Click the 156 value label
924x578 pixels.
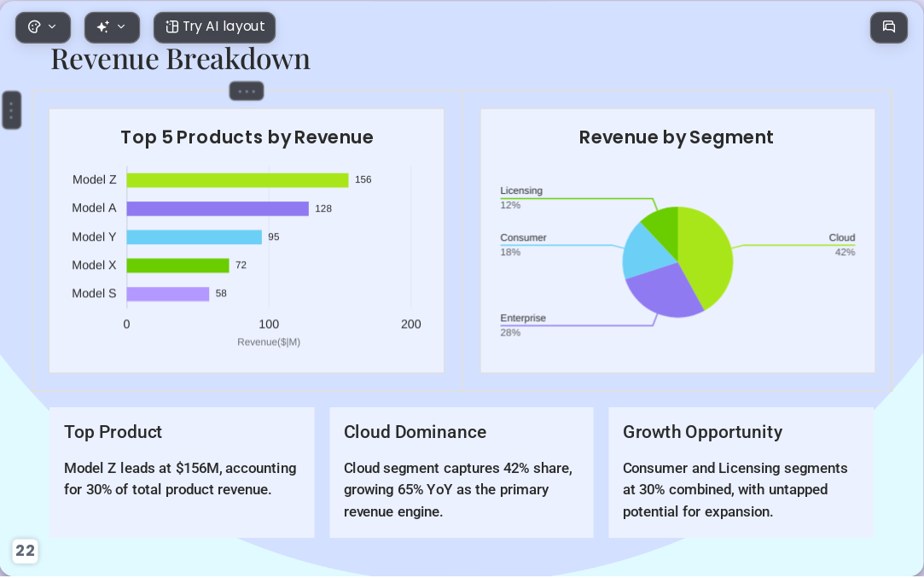pyautogui.click(x=363, y=180)
